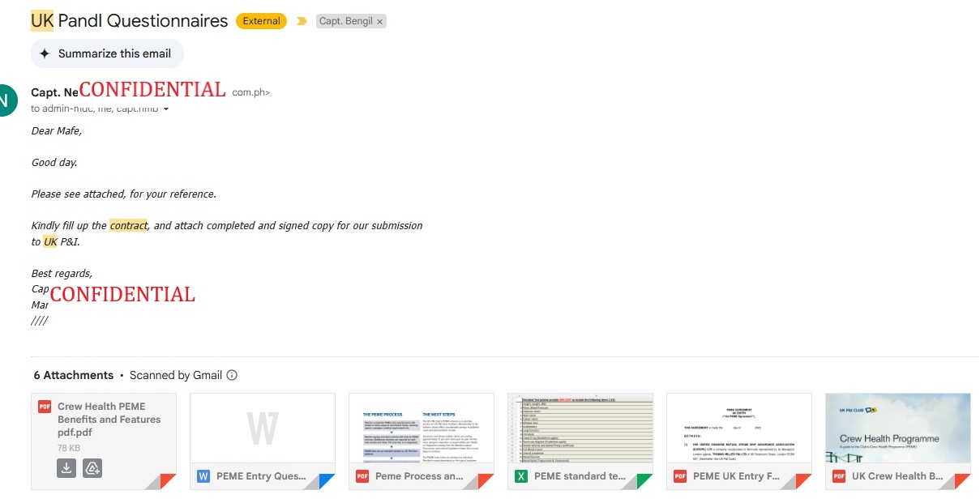Click the '6 Attachments' label
980x503 pixels.
(x=74, y=375)
